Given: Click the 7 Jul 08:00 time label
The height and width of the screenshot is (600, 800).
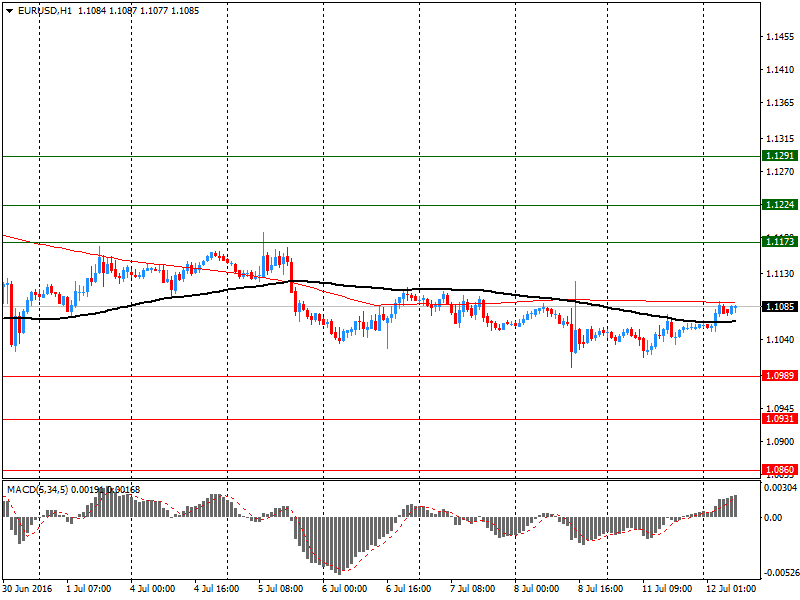Looking at the screenshot, I should tap(472, 589).
